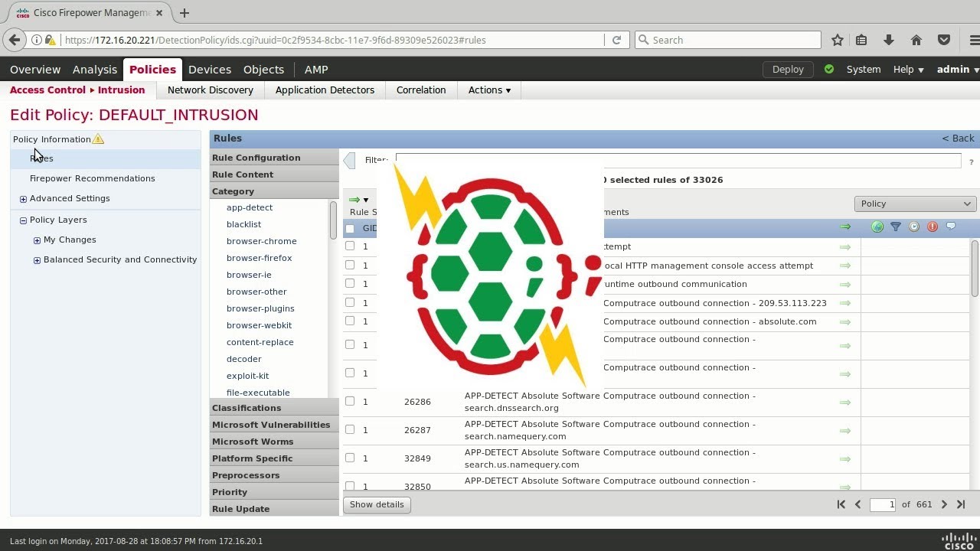This screenshot has height=551, width=980.
Task: Check the HTTP management console access attempt rule
Action: pyautogui.click(x=350, y=265)
